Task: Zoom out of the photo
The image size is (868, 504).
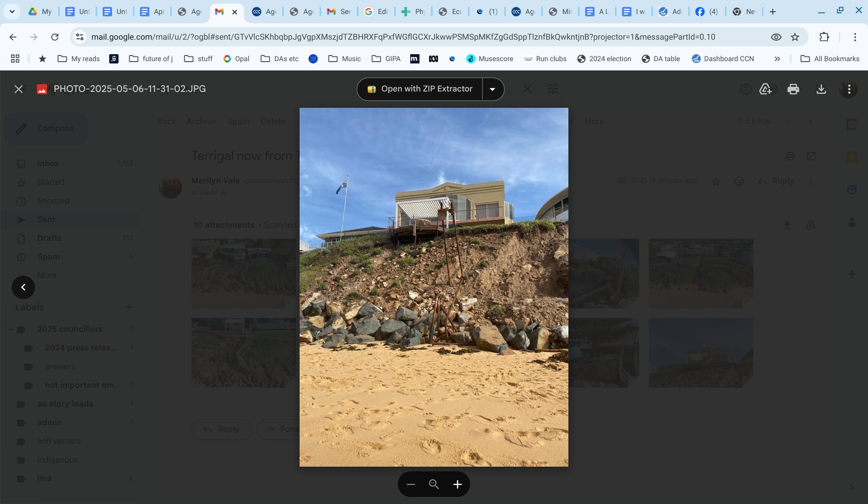Action: (x=411, y=484)
